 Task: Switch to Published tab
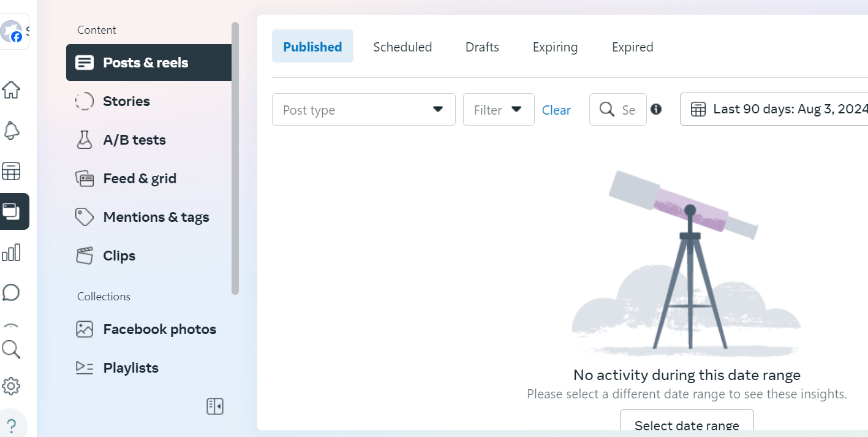(x=312, y=47)
